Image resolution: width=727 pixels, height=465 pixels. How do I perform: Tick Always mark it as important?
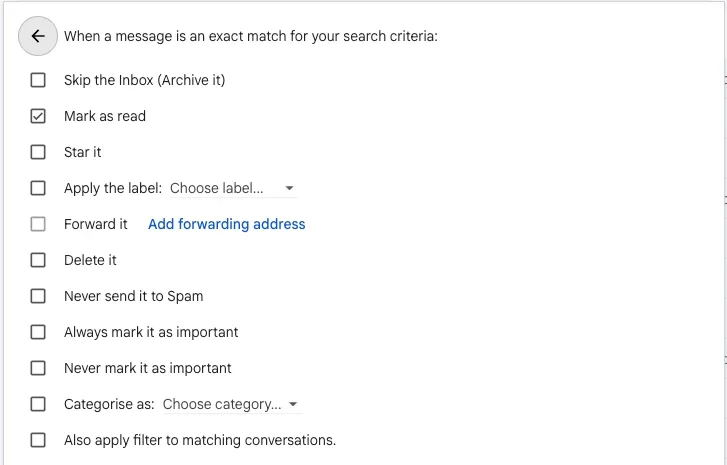[x=38, y=332]
